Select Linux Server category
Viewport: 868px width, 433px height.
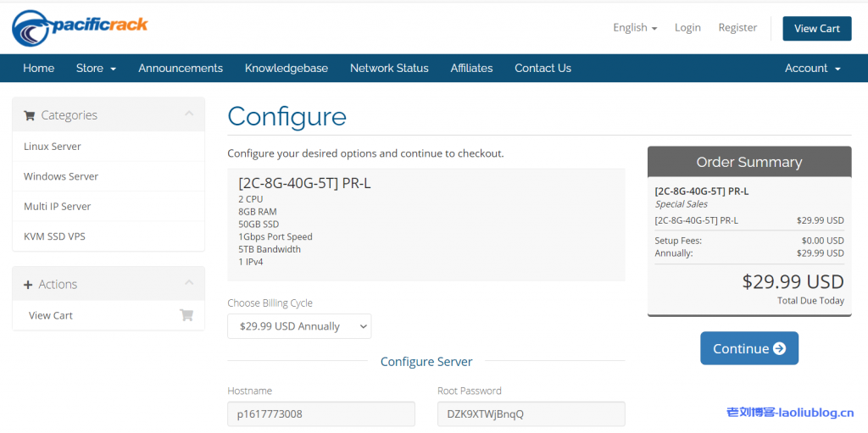coord(53,147)
